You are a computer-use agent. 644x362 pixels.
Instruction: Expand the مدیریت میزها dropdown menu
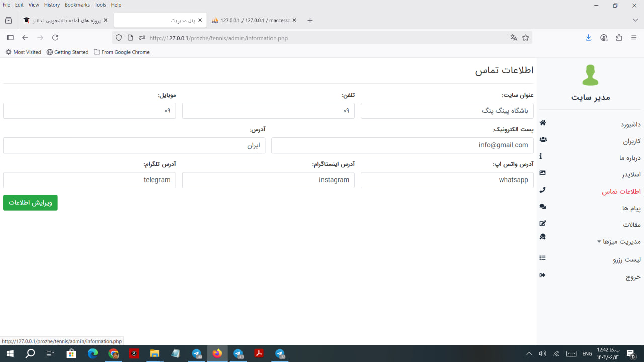point(619,242)
